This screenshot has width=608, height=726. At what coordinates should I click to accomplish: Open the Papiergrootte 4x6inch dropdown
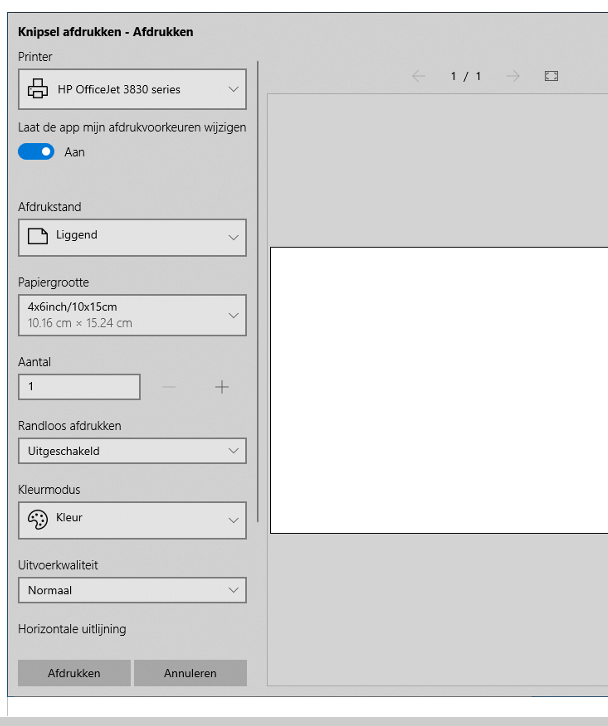(132, 315)
